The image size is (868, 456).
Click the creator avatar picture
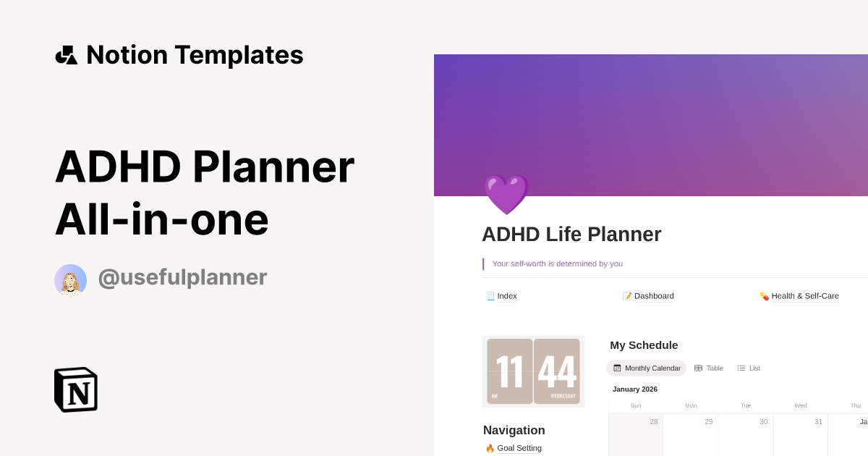click(70, 279)
